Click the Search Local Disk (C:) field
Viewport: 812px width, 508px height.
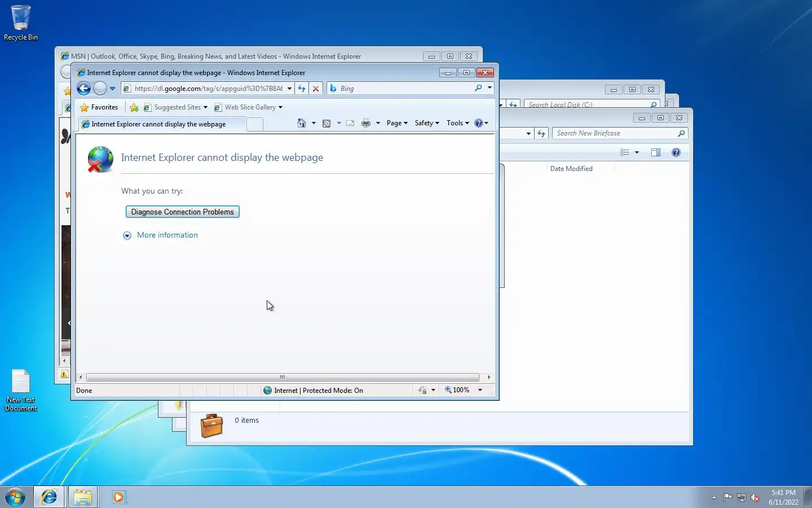(586, 104)
